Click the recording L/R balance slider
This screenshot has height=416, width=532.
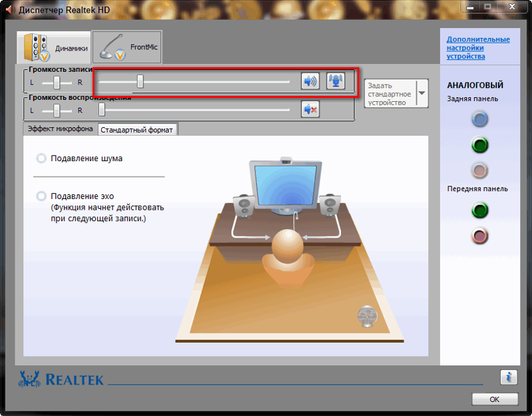click(x=57, y=83)
